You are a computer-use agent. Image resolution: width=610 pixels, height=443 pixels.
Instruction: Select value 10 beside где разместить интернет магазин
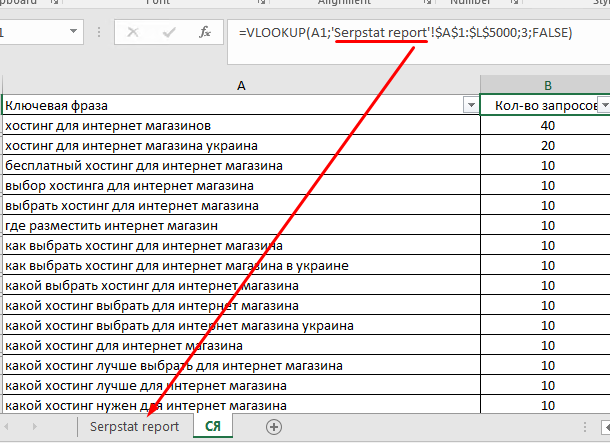(x=547, y=226)
